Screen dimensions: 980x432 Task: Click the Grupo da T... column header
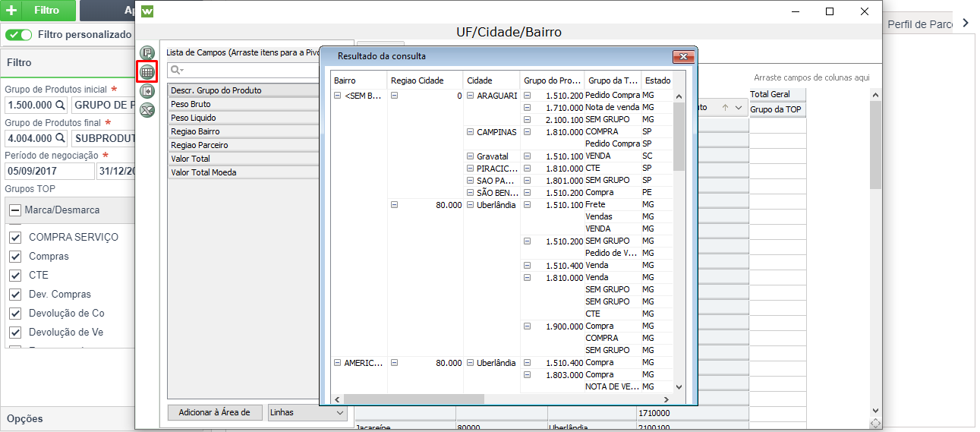click(x=613, y=80)
